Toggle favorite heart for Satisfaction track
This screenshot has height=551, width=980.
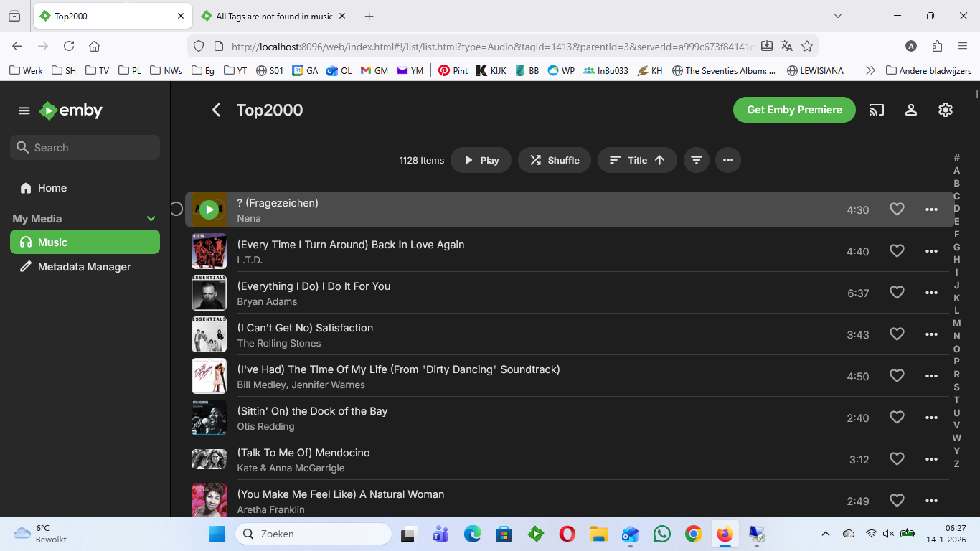(897, 334)
